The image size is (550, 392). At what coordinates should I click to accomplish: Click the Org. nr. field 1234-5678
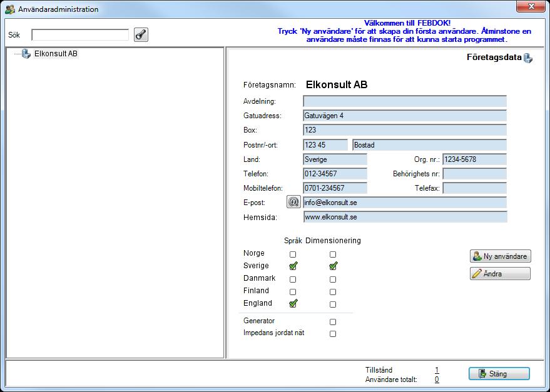click(474, 159)
